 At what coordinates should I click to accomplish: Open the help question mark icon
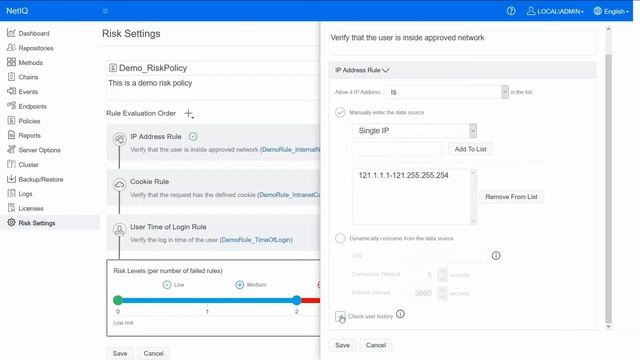(x=511, y=11)
